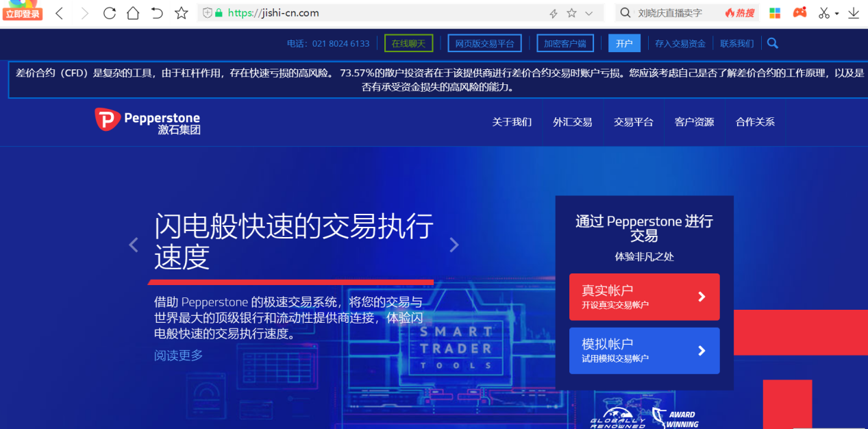The height and width of the screenshot is (429, 868).
Task: Show previous slide with the left carousel arrow
Action: pyautogui.click(x=134, y=245)
